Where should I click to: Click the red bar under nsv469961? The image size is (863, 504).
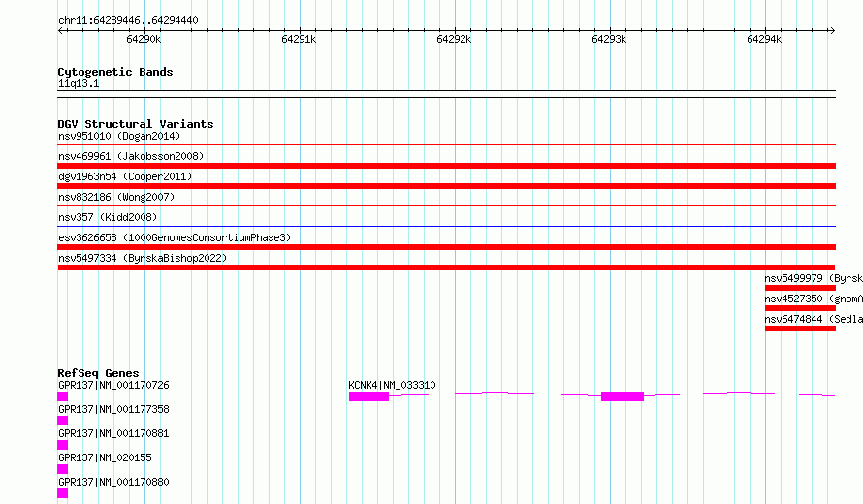click(x=446, y=166)
